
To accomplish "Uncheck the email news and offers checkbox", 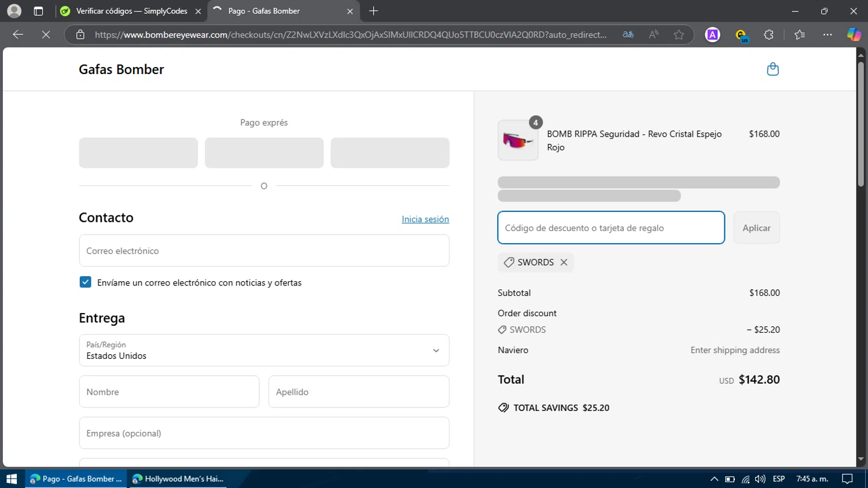I will coord(85,282).
